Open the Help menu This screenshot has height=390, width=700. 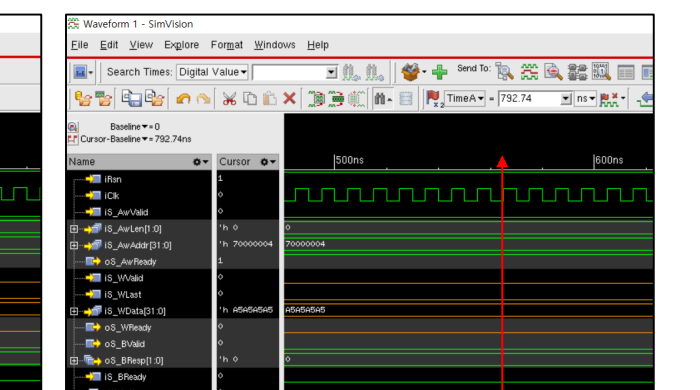pos(318,45)
